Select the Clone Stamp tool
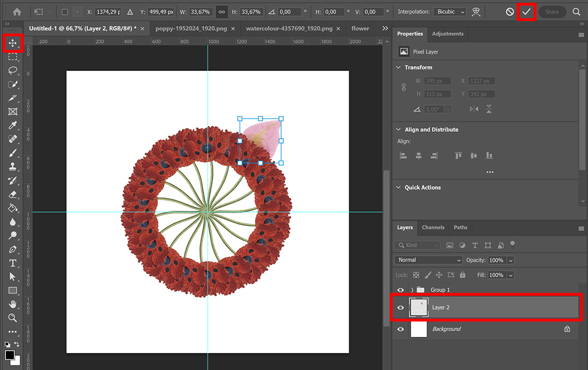The image size is (588, 370). [x=13, y=167]
